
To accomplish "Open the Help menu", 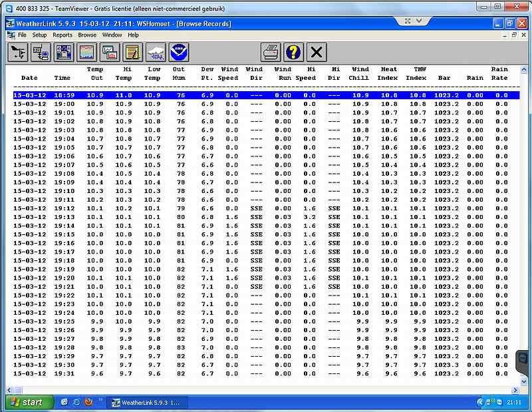I will [x=134, y=35].
